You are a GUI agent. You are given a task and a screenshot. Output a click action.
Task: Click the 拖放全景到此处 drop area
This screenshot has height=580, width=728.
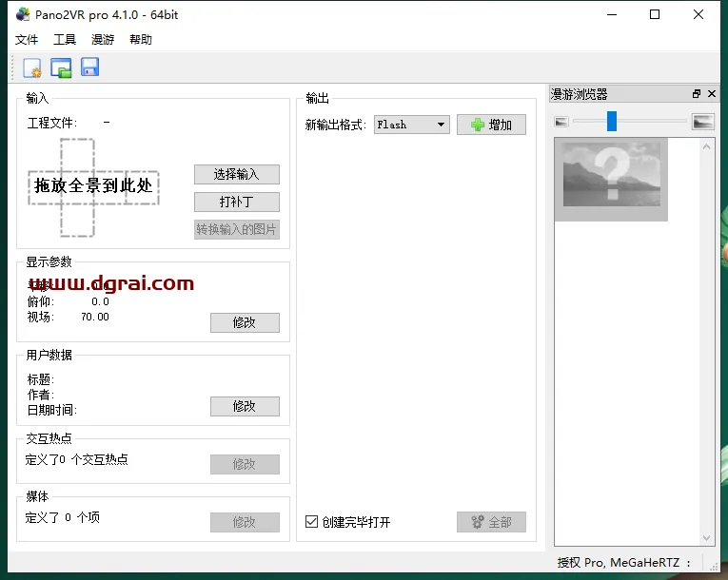pos(93,187)
